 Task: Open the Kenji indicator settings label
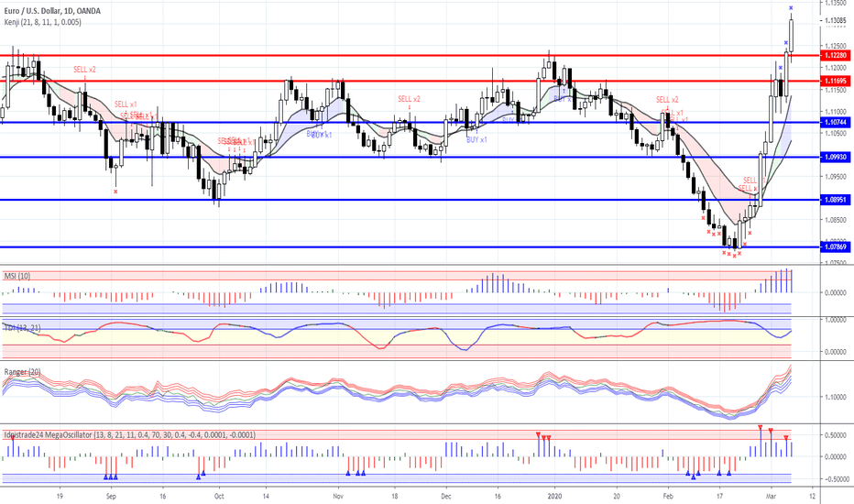pos(42,22)
